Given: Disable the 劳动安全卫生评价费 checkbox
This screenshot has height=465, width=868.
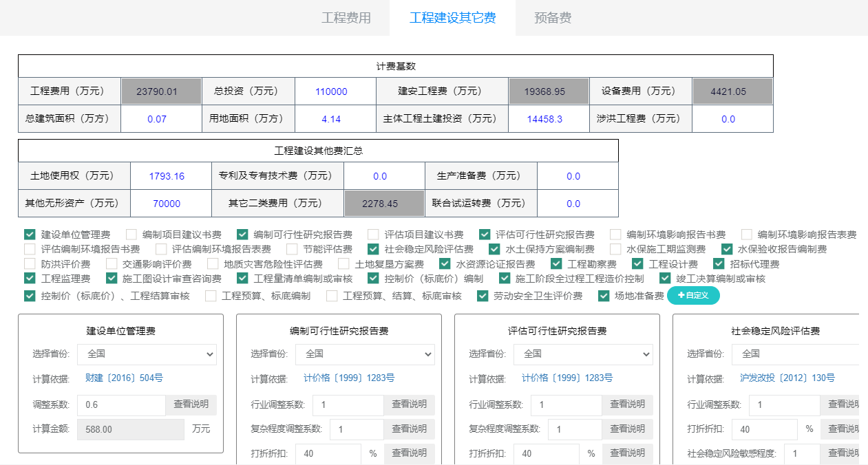Looking at the screenshot, I should coord(482,296).
